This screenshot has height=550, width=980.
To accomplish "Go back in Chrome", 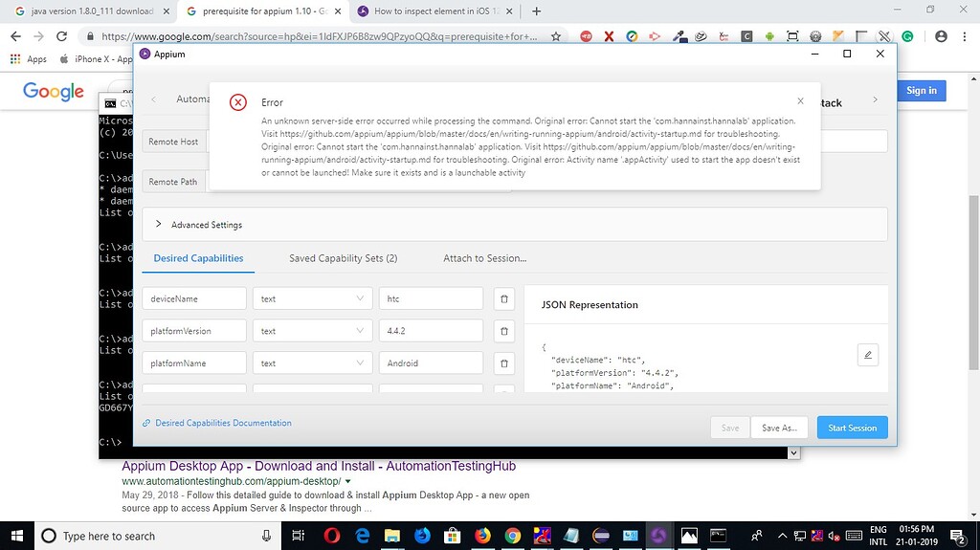I will click(x=16, y=36).
